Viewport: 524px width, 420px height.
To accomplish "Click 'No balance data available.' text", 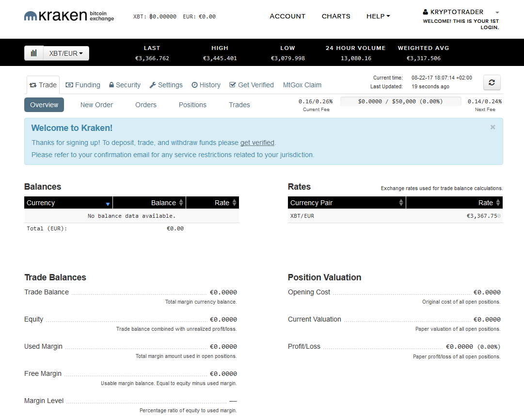I will (132, 216).
